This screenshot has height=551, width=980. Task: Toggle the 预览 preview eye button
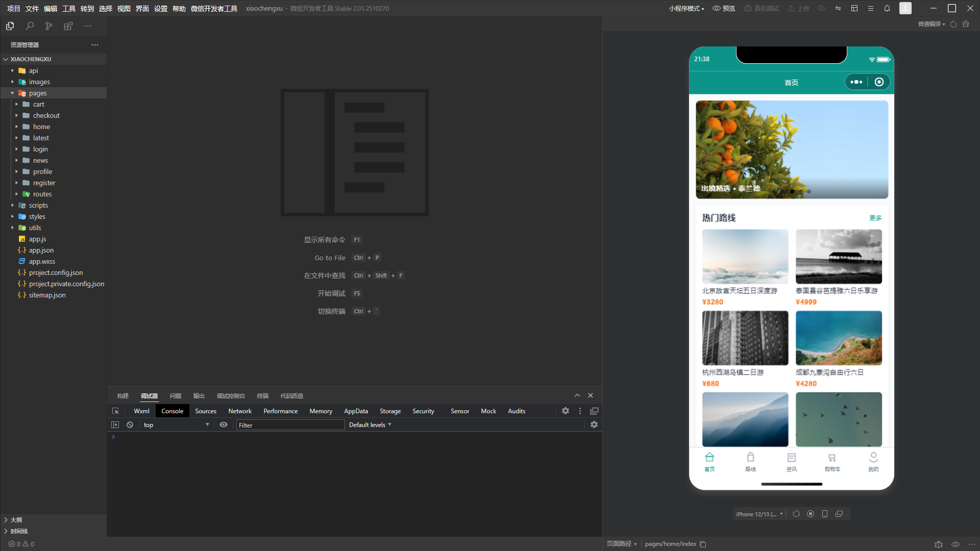[x=724, y=8]
